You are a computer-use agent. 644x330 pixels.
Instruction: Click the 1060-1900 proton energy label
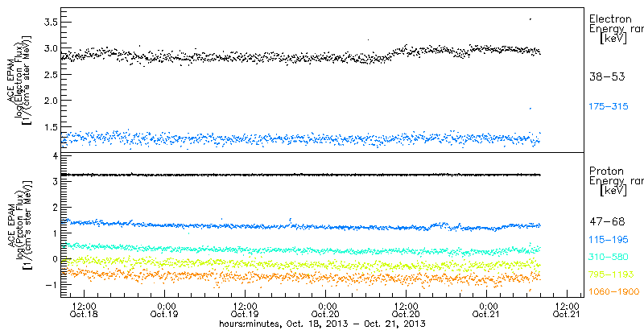[x=613, y=292]
